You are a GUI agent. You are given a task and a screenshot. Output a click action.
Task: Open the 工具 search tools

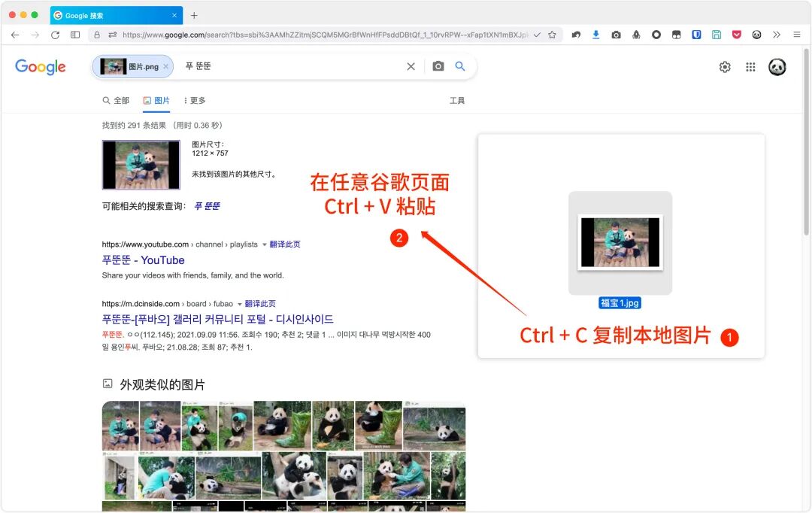[457, 101]
